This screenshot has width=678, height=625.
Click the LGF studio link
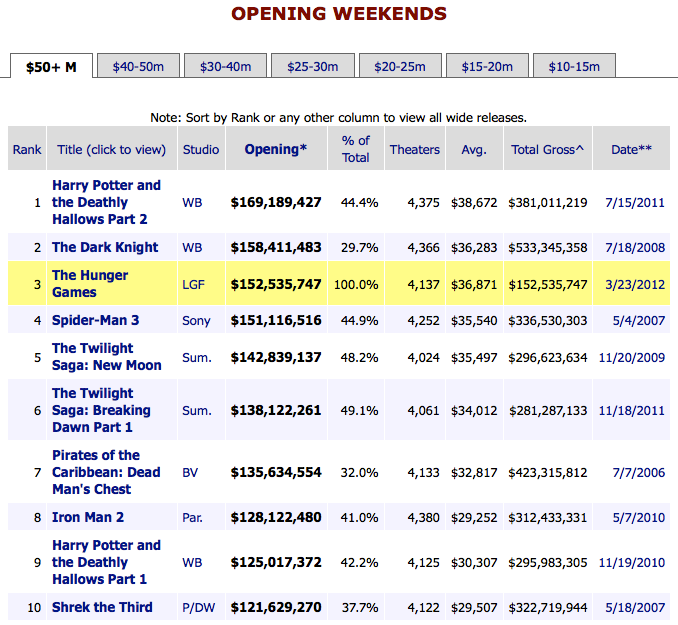pos(194,285)
